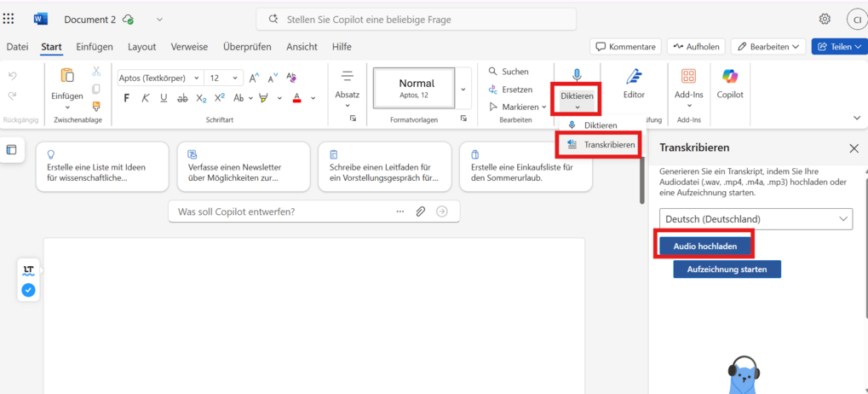Open the settings gear
This screenshot has width=868, height=394.
coord(825,20)
